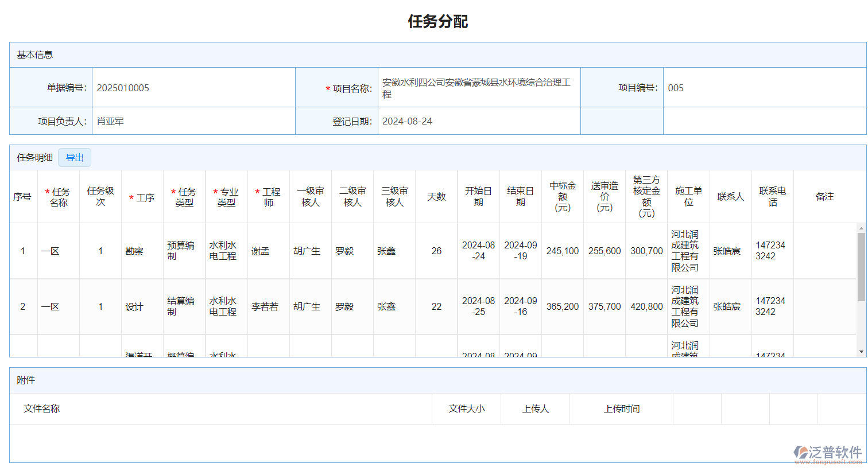Click the task table vertical scrollbar thumb

(x=861, y=267)
